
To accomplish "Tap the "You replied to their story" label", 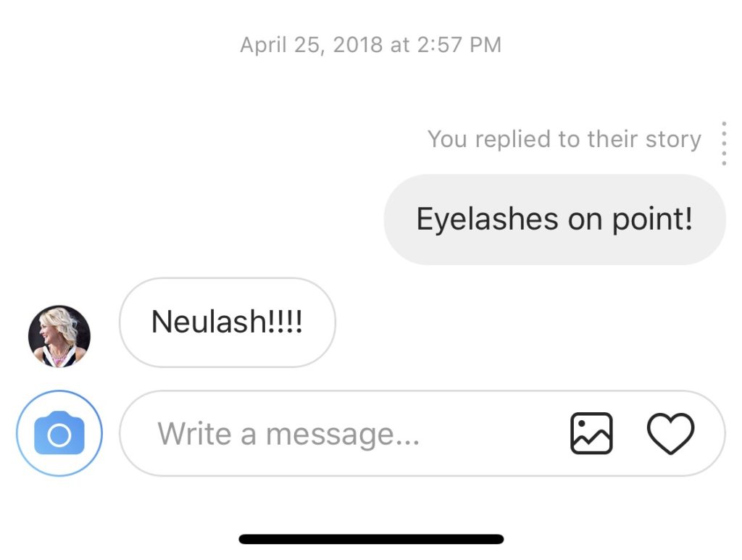I will [x=564, y=139].
